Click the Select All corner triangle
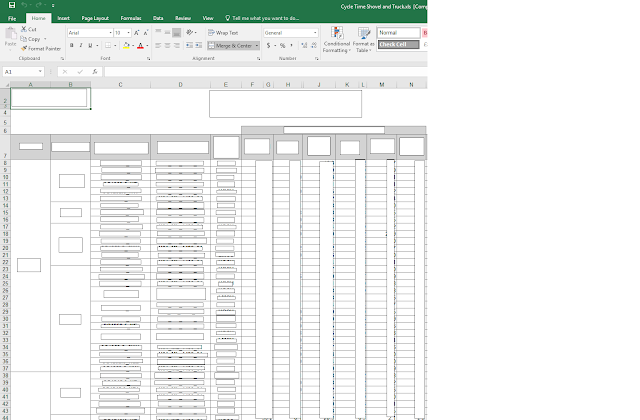 click(x=6, y=85)
